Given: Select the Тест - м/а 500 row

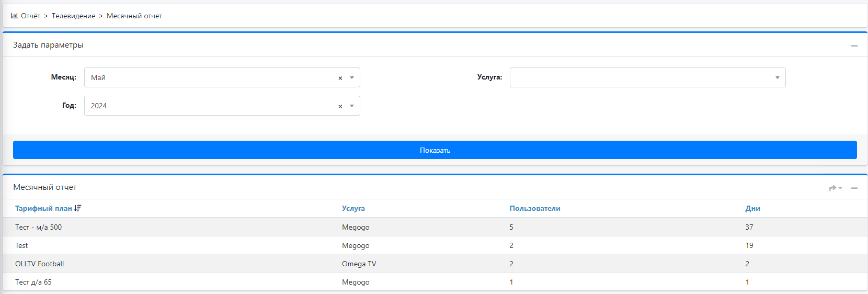Looking at the screenshot, I should (x=38, y=227).
